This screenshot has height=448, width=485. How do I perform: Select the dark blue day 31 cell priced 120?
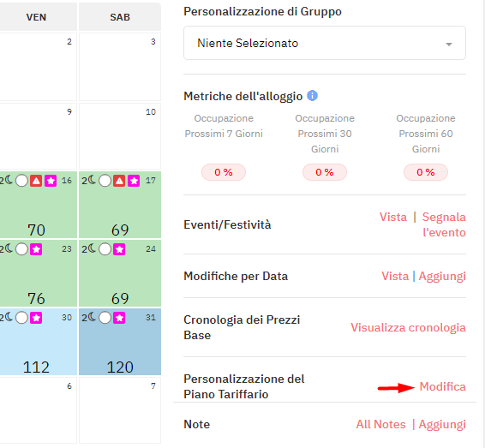click(x=120, y=342)
